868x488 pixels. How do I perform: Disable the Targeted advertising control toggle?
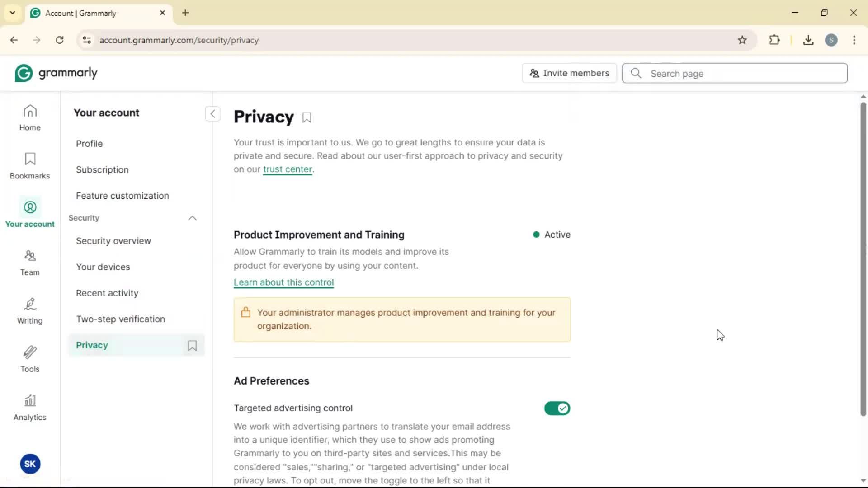coord(557,408)
